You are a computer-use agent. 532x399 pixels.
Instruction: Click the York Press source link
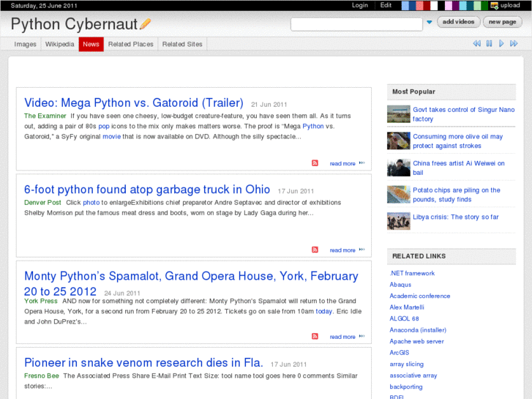41,301
